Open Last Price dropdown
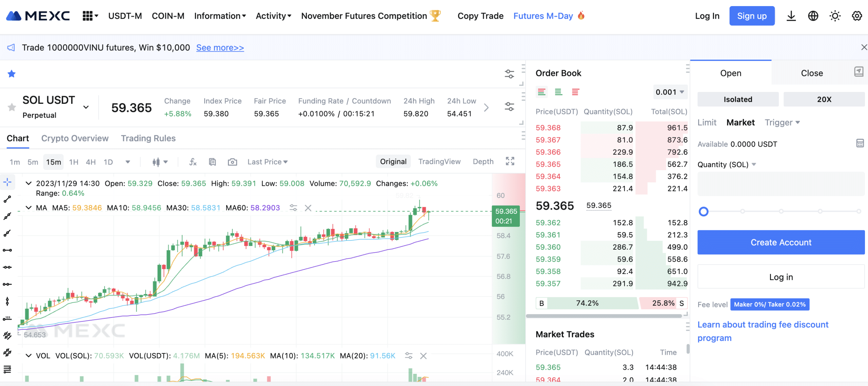 268,162
